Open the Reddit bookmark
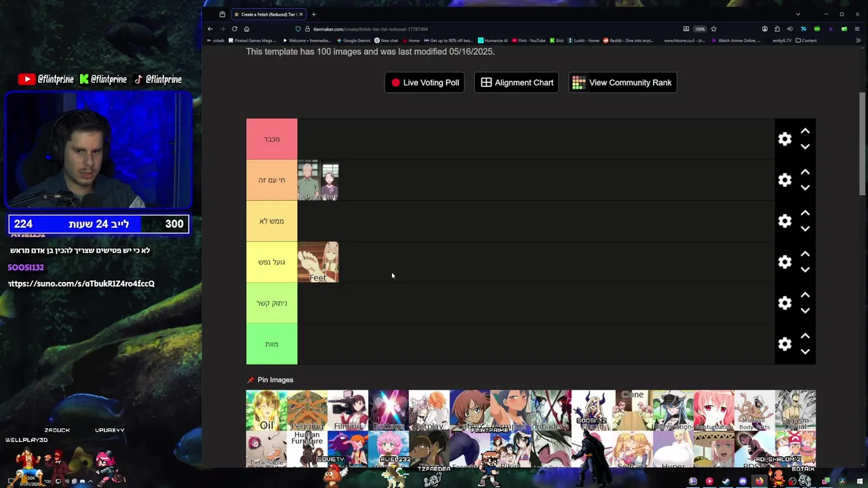 (628, 41)
